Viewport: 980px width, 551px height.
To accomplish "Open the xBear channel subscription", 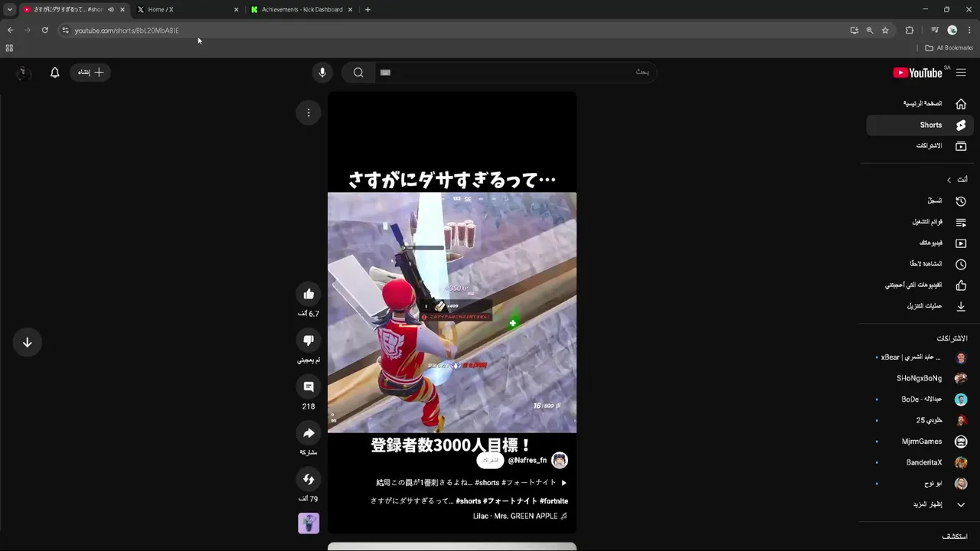I will pyautogui.click(x=920, y=357).
